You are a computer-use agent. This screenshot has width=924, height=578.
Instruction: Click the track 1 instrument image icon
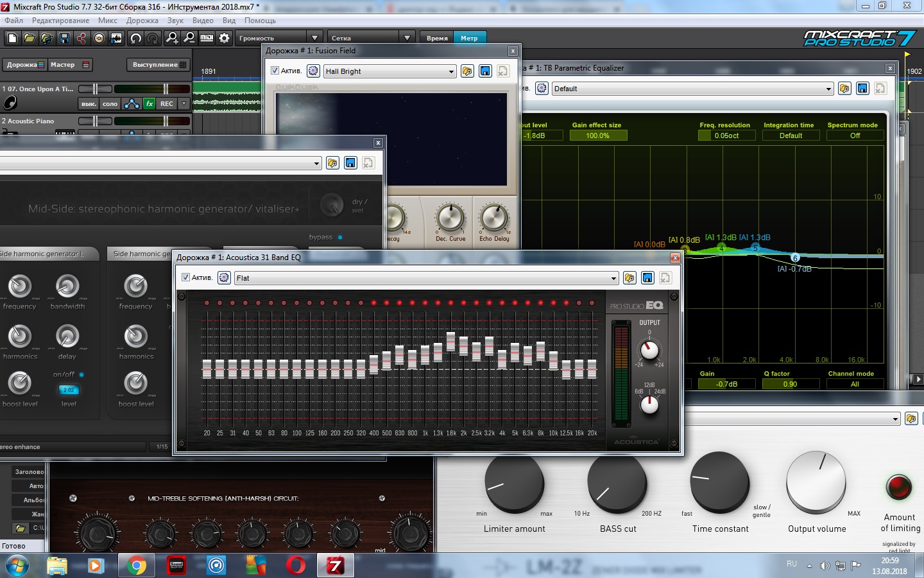10,103
